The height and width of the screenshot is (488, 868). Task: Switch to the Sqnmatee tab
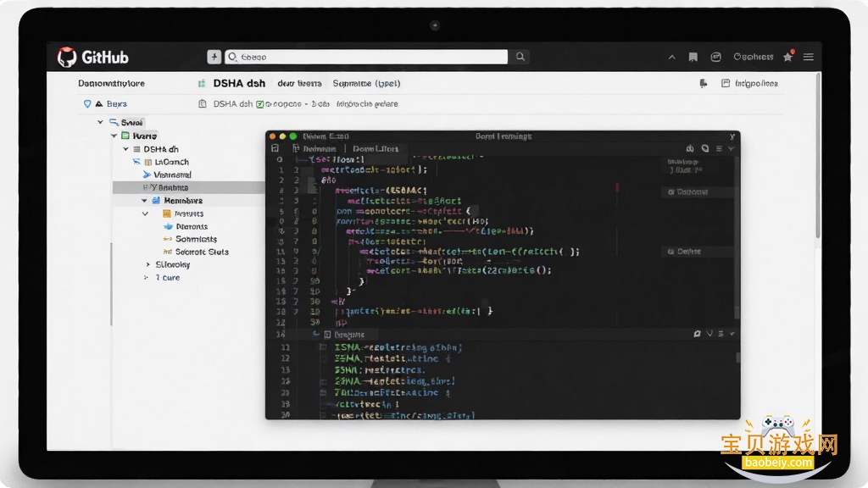366,84
